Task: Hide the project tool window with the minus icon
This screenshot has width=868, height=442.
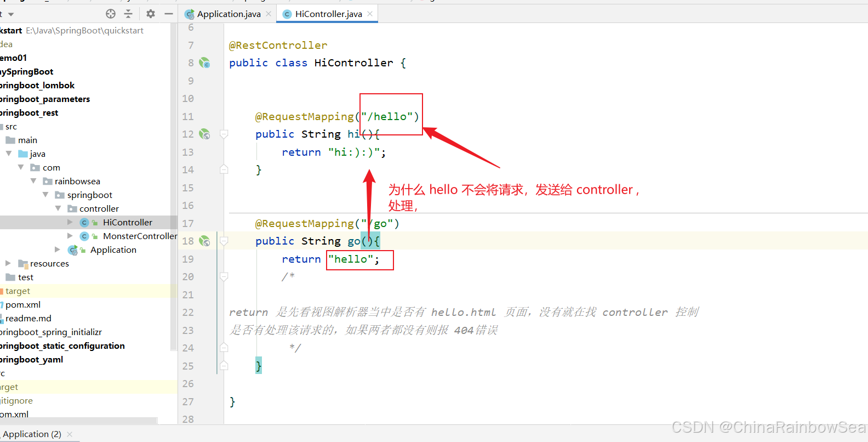Action: point(169,14)
